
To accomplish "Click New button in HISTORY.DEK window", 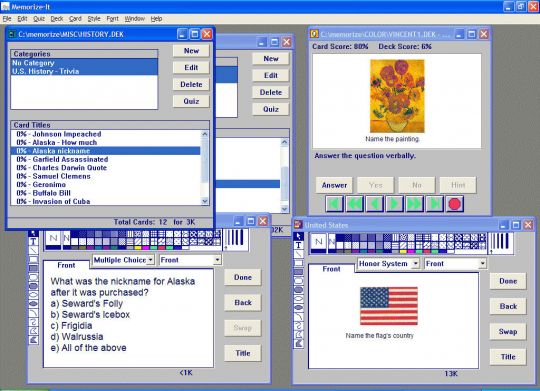I will (x=191, y=51).
